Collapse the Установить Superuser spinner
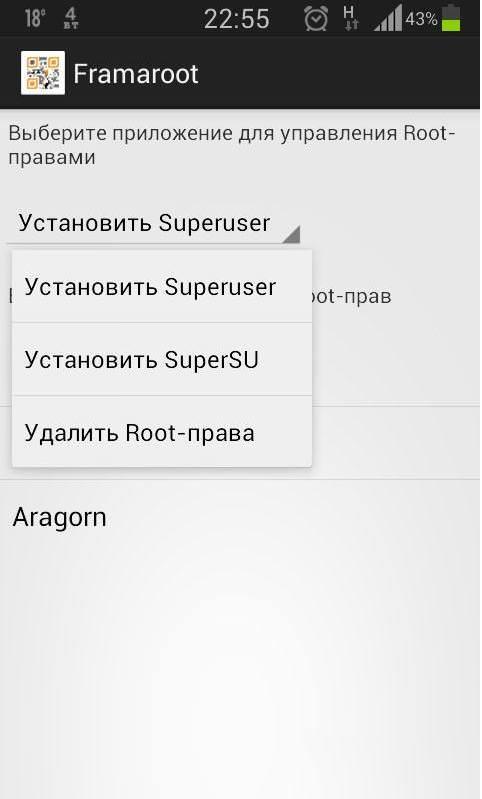The image size is (482, 799). click(153, 224)
